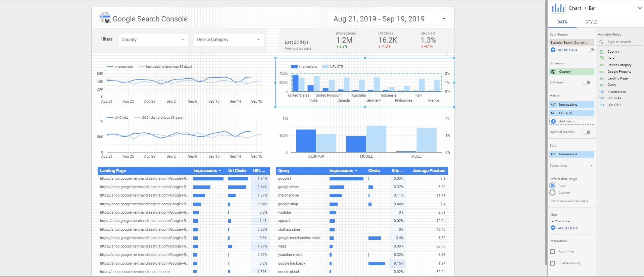Viewport: 644px width, 277px height.
Task: Check the Apply filter checkbox
Action: 552,252
